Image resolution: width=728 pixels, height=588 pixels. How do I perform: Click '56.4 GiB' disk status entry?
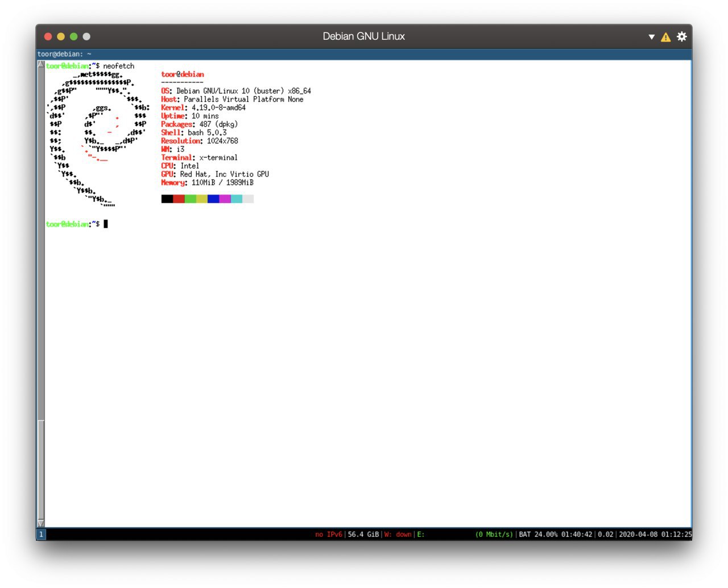363,535
